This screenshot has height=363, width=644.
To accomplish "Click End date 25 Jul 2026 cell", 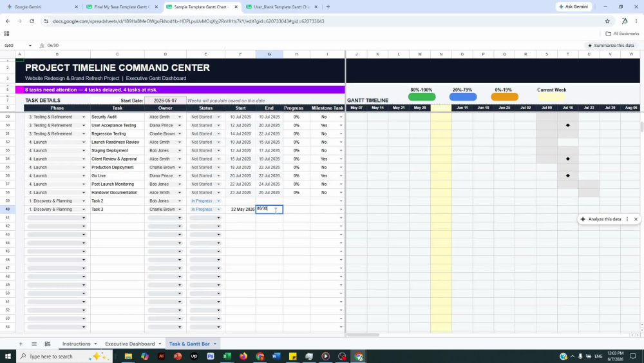I will 269,192.
